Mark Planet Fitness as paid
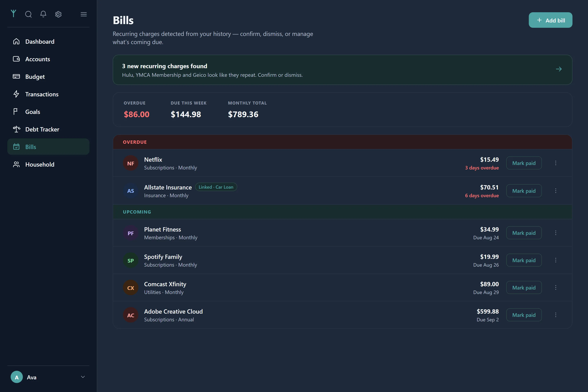The image size is (588, 392). (x=524, y=233)
